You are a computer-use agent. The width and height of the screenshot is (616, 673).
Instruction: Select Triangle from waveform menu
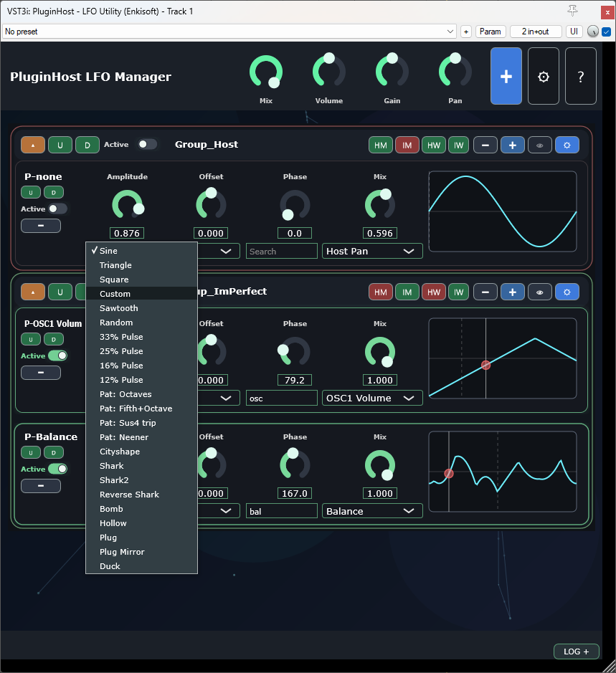coord(142,265)
